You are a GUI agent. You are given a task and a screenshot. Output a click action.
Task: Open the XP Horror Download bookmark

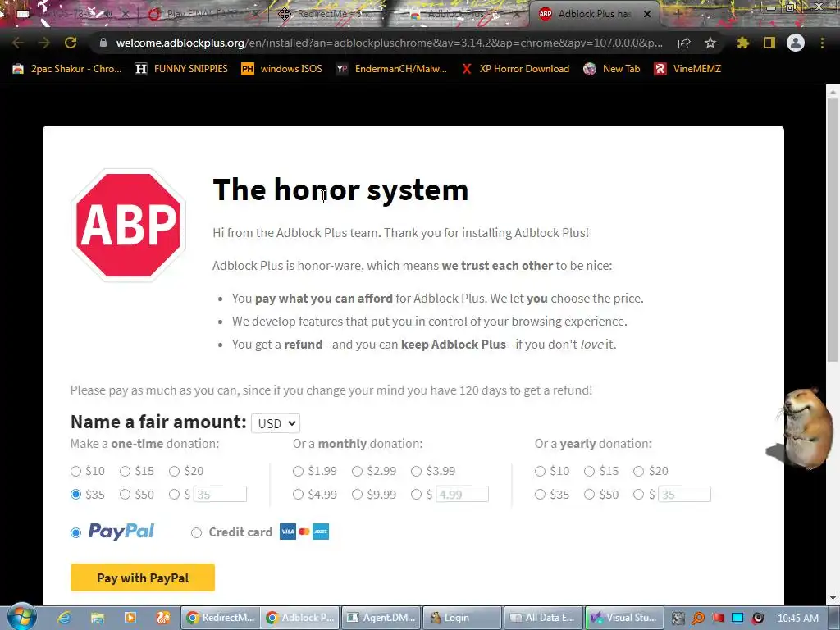click(x=515, y=69)
